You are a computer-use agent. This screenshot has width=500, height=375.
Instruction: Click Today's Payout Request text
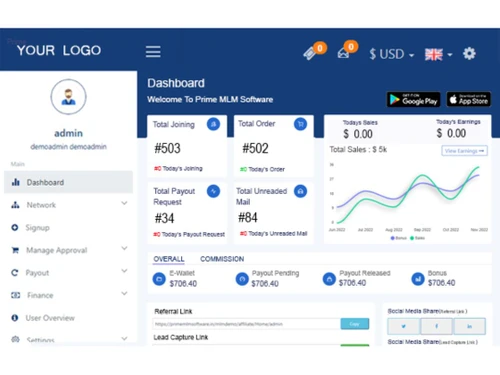(193, 234)
